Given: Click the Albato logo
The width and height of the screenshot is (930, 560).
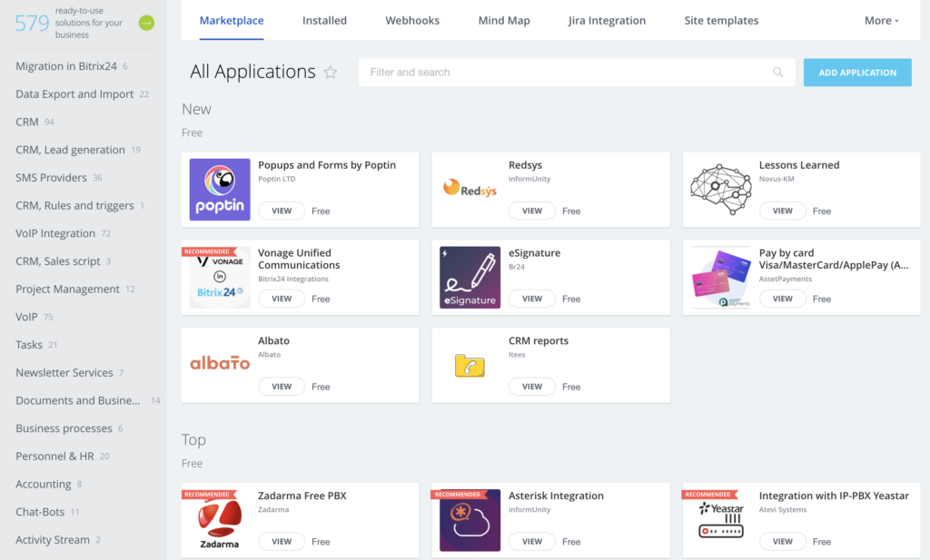Looking at the screenshot, I should click(x=220, y=364).
